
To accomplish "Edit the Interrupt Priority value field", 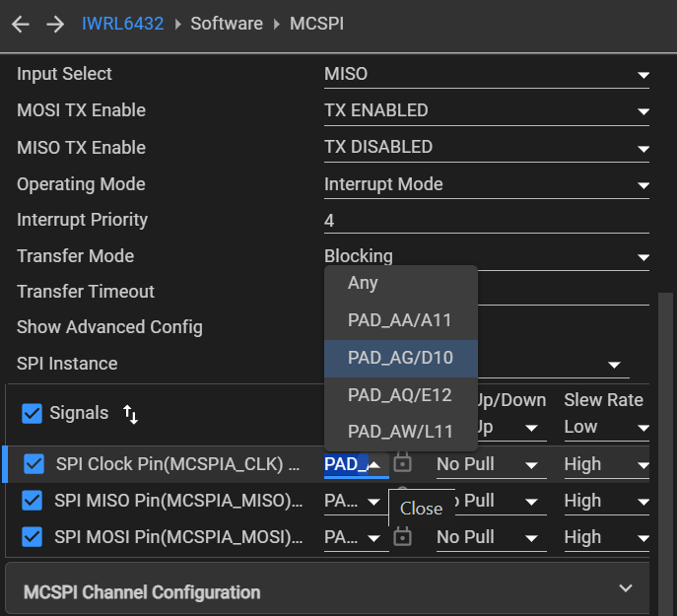I will click(x=487, y=221).
